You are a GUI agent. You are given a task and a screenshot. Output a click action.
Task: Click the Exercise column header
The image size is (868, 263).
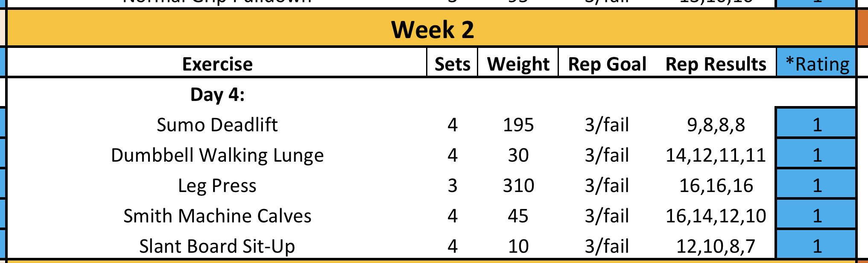coord(217,64)
